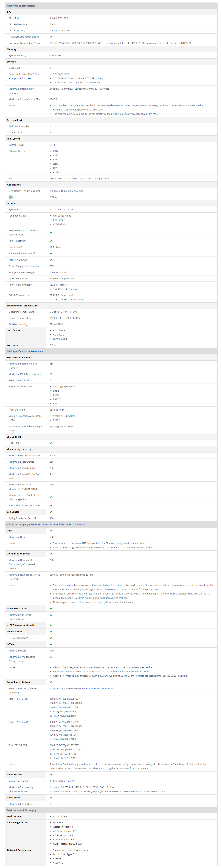Click the DLNA Compliance checkmark
Screen dimensions: 222x868
[x=51, y=638]
